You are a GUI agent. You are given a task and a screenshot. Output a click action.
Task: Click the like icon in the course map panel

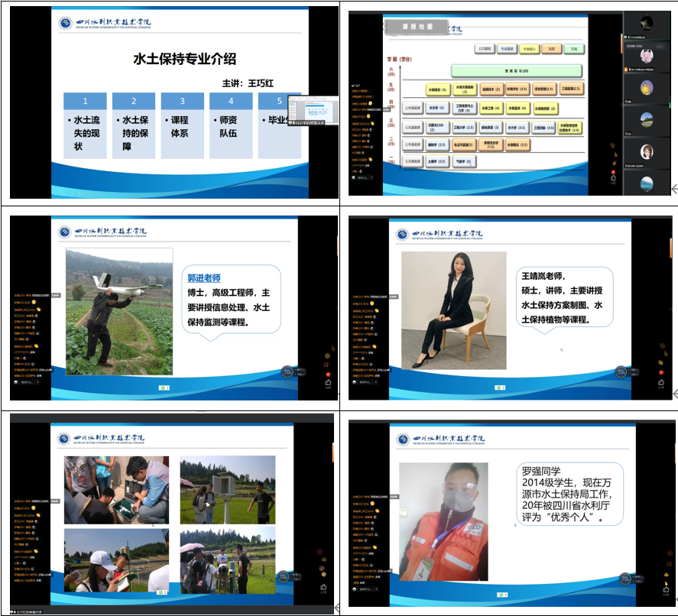(x=612, y=177)
